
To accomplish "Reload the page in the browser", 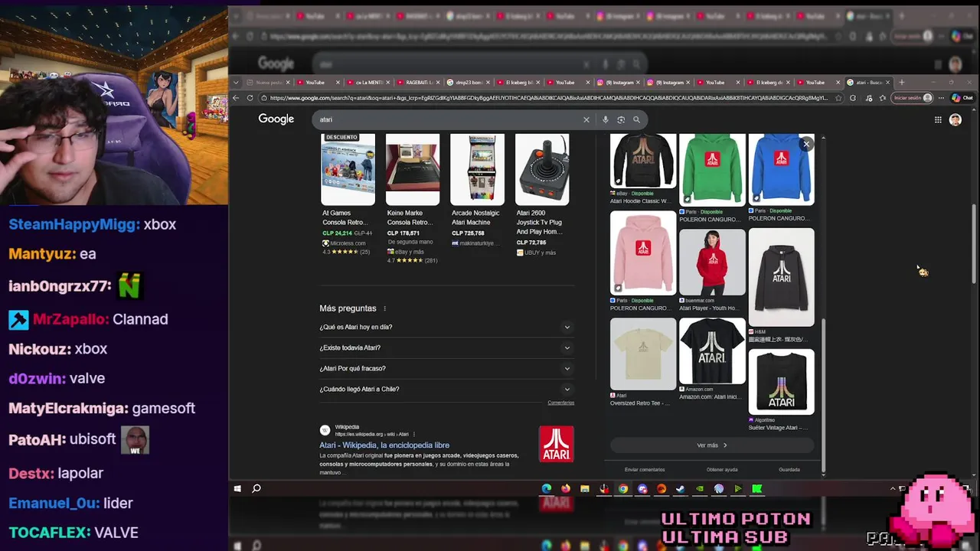I will pos(250,98).
